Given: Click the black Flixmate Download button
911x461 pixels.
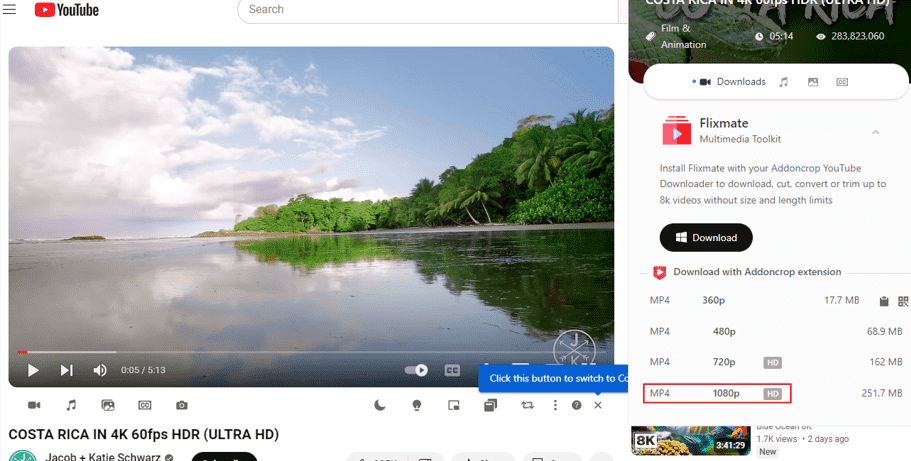Looking at the screenshot, I should (x=705, y=238).
